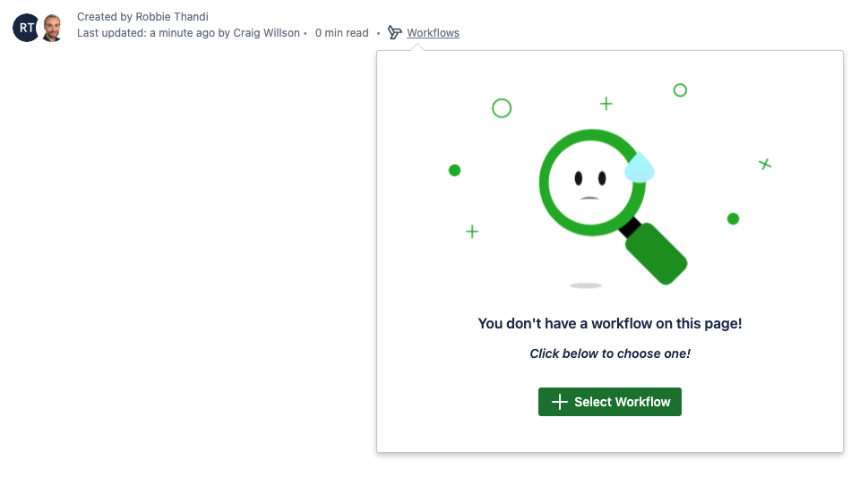Click the solid green dot right of magnifier

pyautogui.click(x=733, y=218)
